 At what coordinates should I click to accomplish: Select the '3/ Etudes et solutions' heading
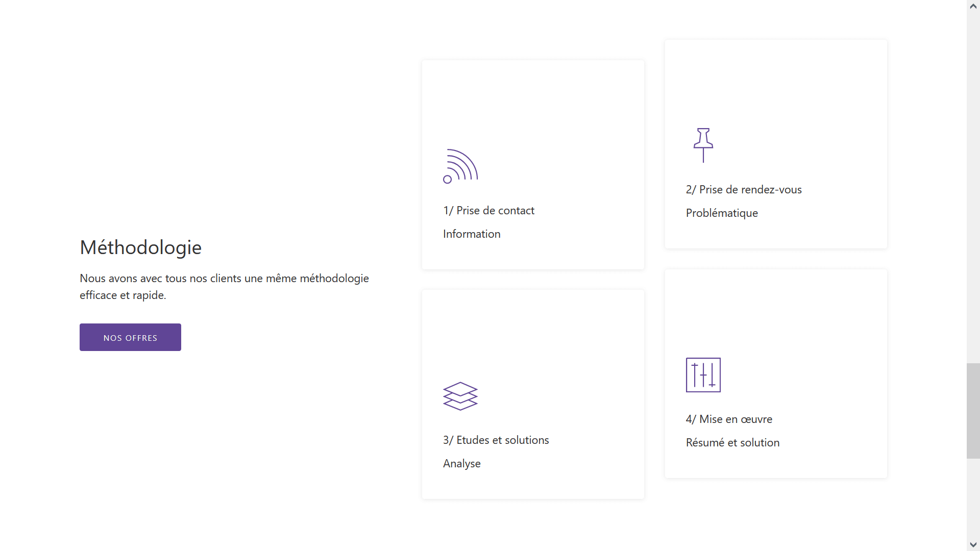pyautogui.click(x=496, y=440)
